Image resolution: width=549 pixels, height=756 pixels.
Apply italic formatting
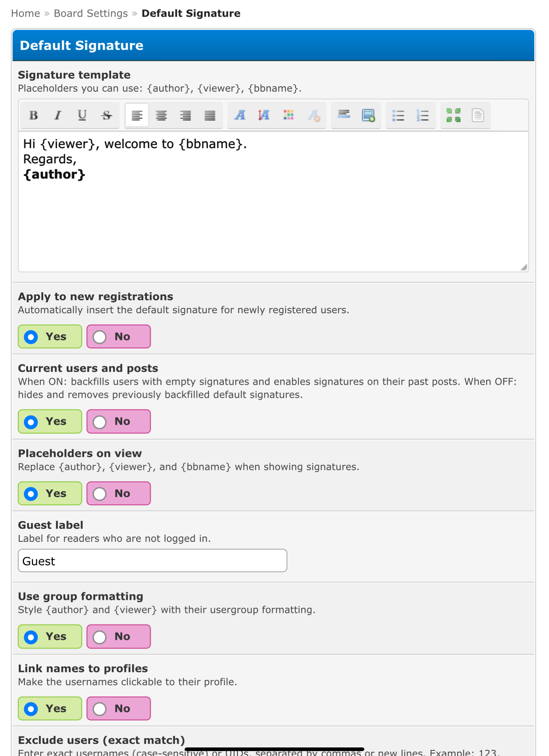coord(58,115)
